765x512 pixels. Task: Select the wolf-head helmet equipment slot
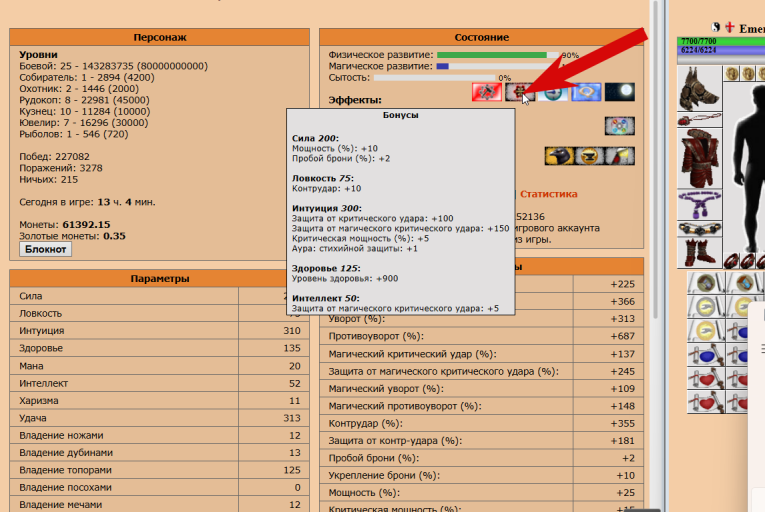(700, 88)
